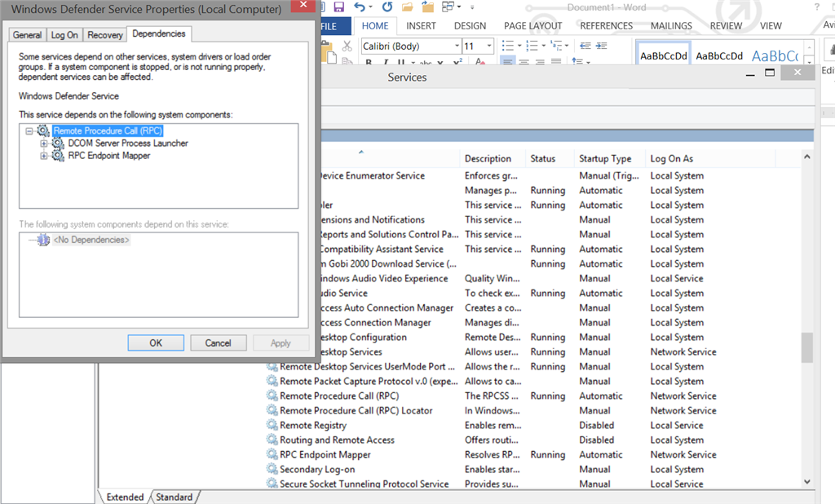Collapse the Remote Procedure Call (RPC) tree node

(x=29, y=131)
